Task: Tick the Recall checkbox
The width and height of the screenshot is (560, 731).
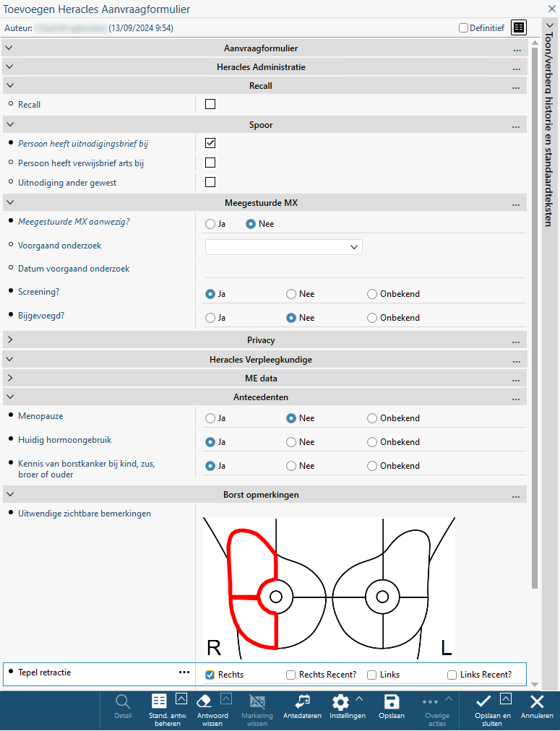Action: tap(210, 104)
